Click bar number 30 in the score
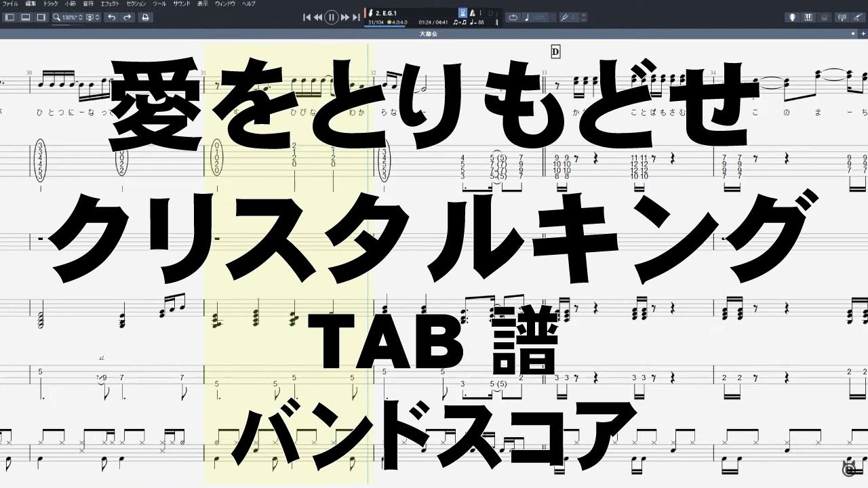 (x=29, y=72)
